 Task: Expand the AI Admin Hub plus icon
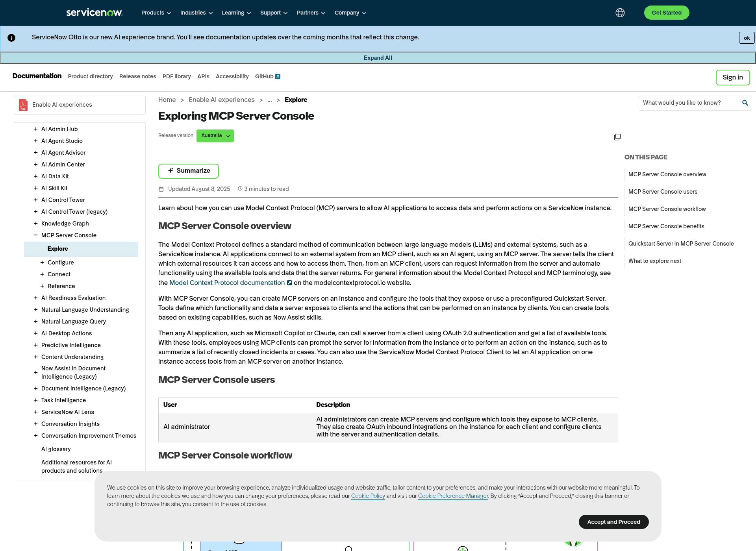click(x=36, y=129)
